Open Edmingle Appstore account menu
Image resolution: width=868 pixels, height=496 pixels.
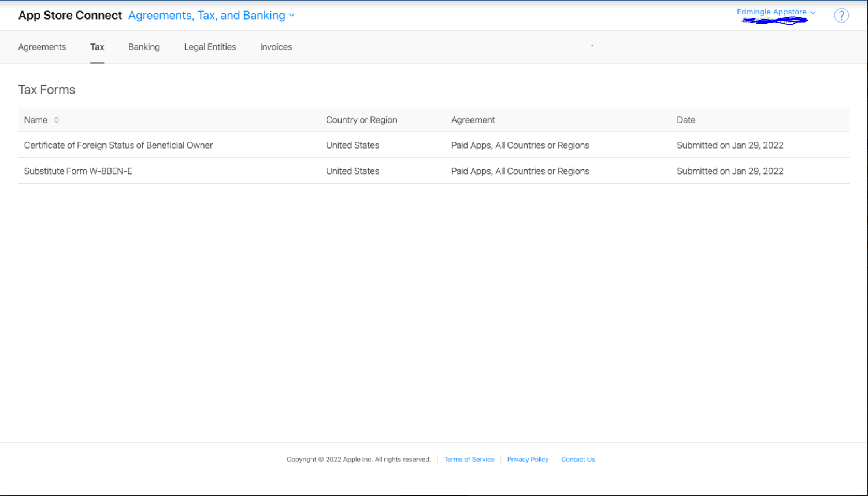(x=776, y=12)
